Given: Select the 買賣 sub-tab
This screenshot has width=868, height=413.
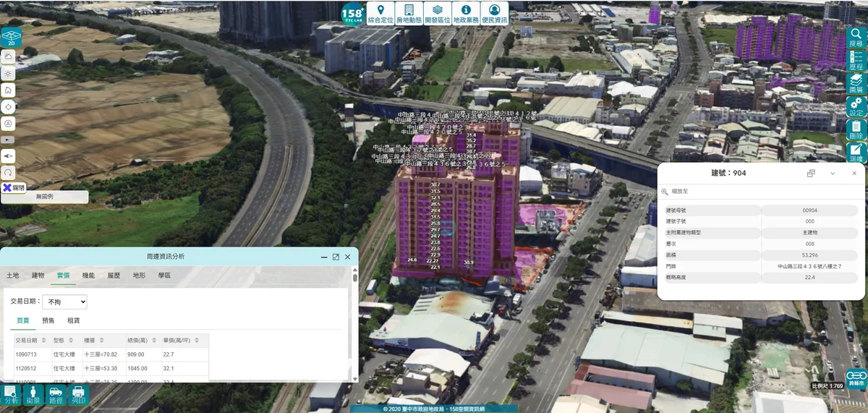Looking at the screenshot, I should (x=24, y=320).
